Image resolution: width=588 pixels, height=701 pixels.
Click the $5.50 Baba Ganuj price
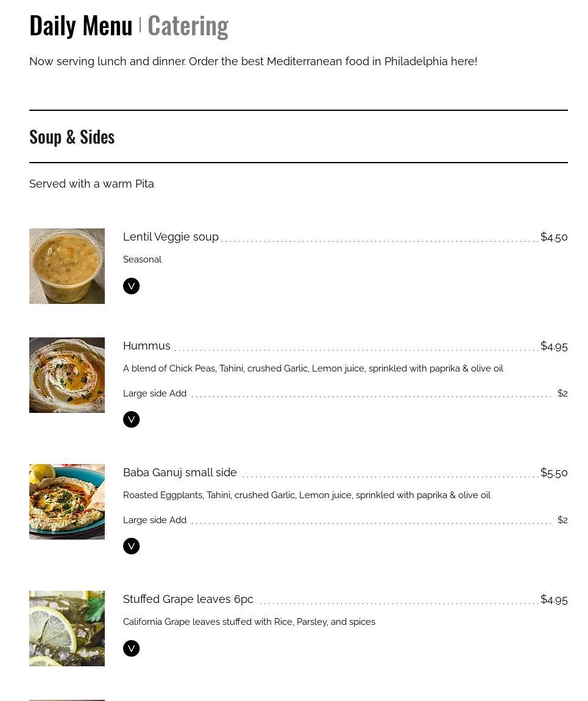coord(554,473)
